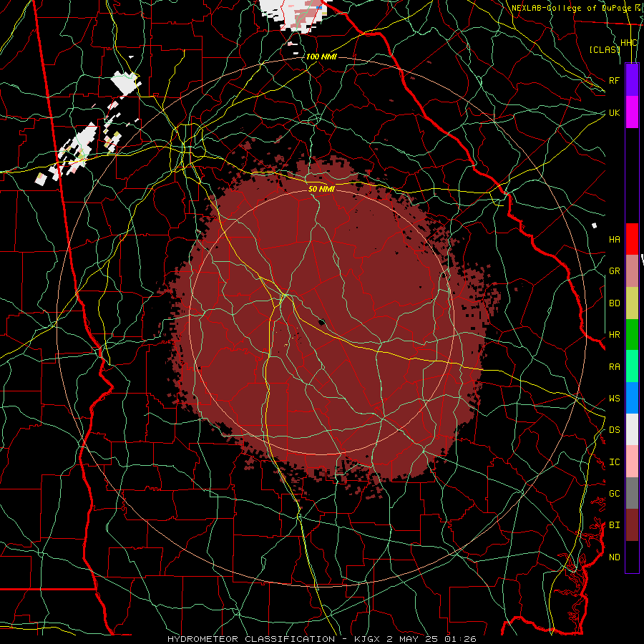Click the magenta UK legend color swatch
Viewport: 644px width, 644px height.
(x=632, y=112)
